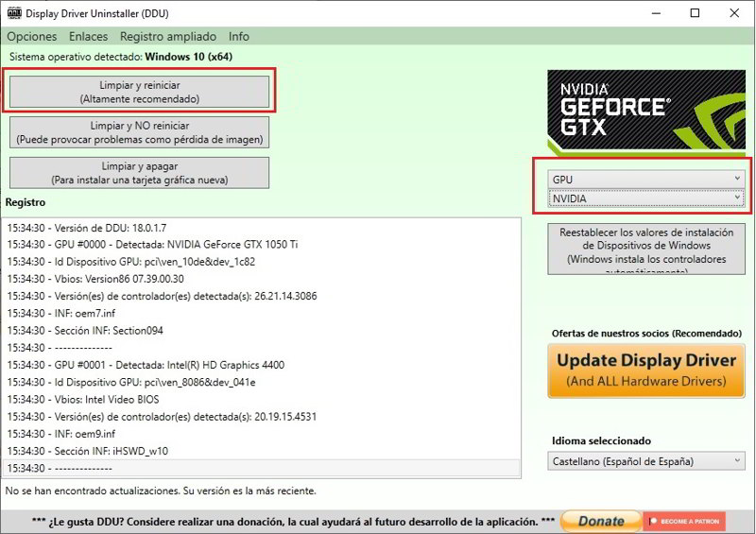Open the Enlaces menu

tap(89, 36)
